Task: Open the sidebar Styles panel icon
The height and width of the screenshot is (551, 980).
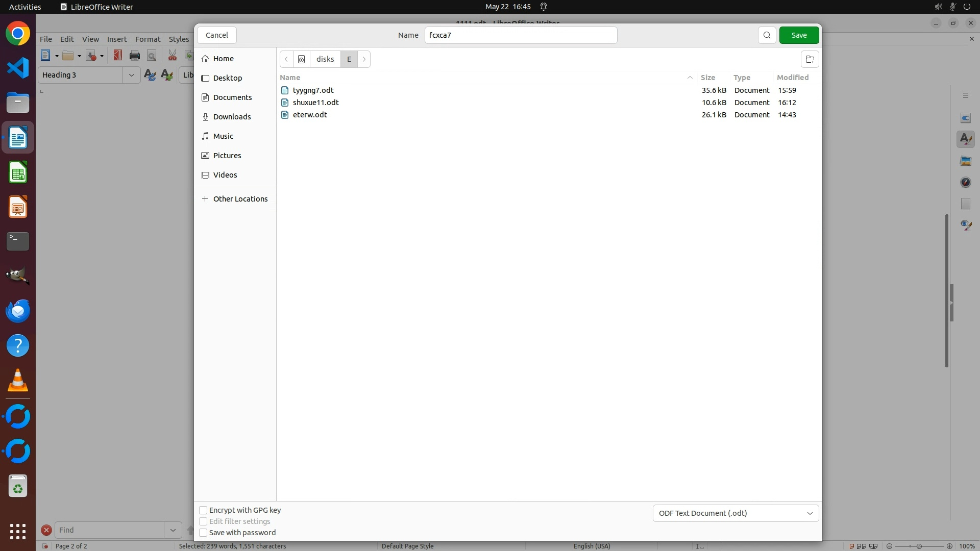Action: point(965,139)
